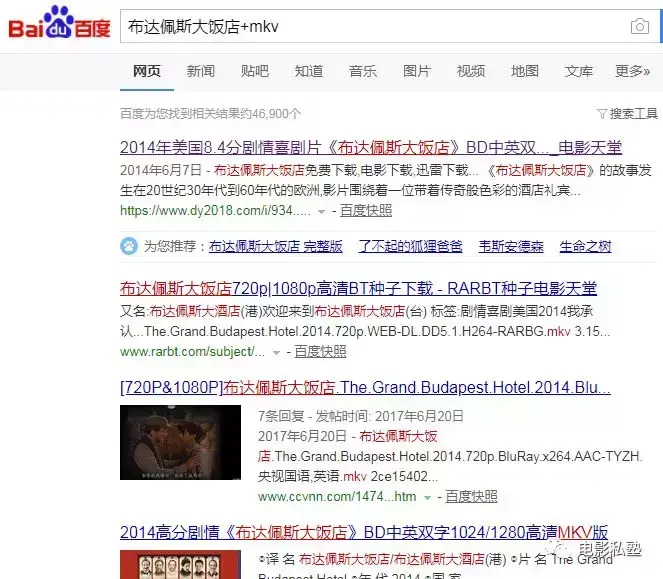
Task: Open recommended search 布达佩斯大饭店 完整版
Action: [276, 246]
